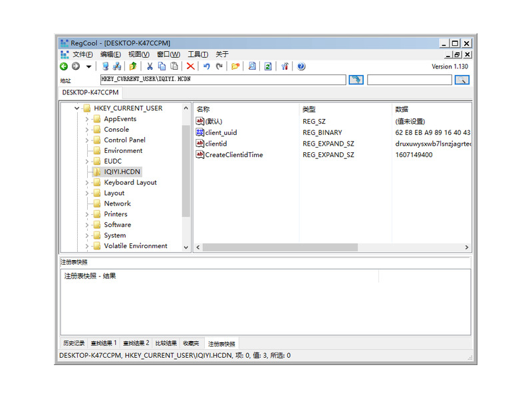Click the Go button next to address bar
Image resolution: width=532 pixels, height=399 pixels.
point(356,80)
